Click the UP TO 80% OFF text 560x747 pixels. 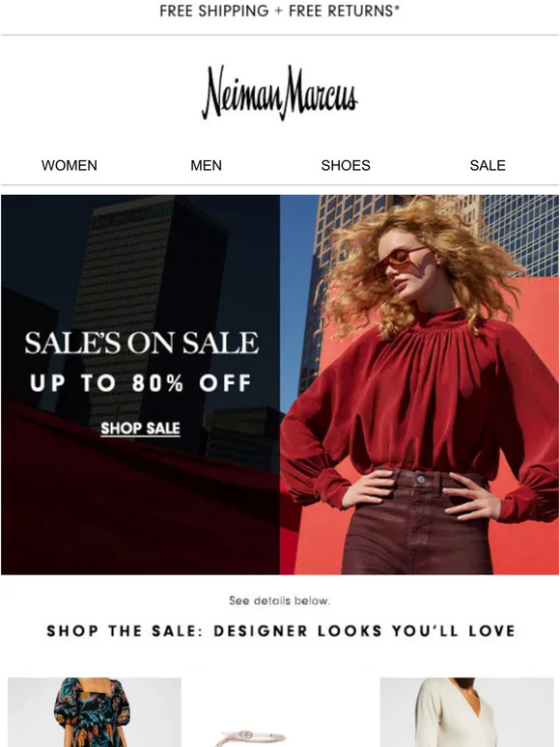141,383
